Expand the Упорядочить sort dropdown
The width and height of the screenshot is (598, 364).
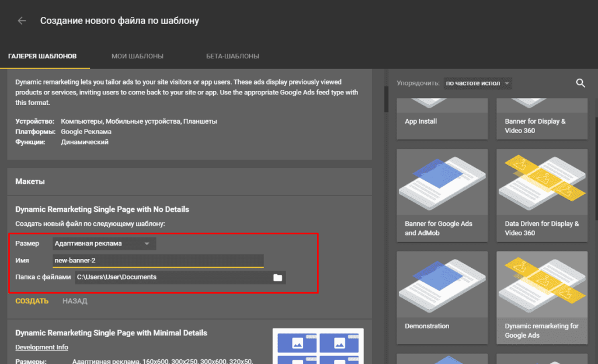478,83
